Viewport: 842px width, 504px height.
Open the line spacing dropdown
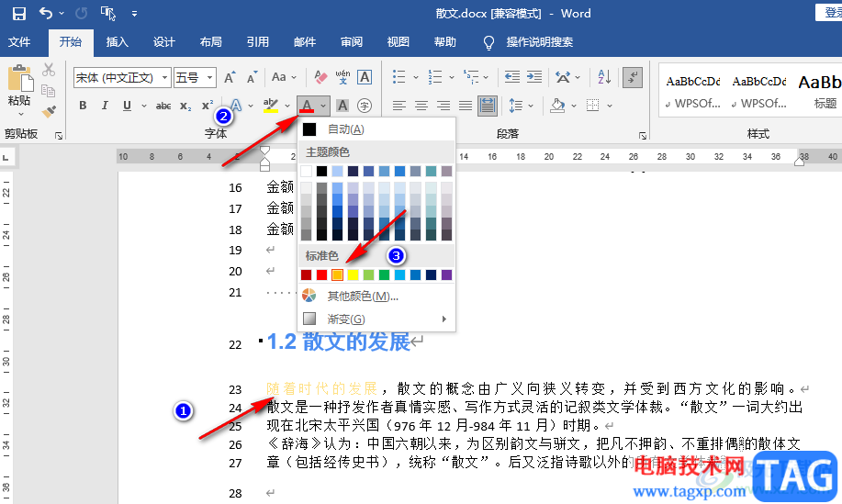pos(521,106)
